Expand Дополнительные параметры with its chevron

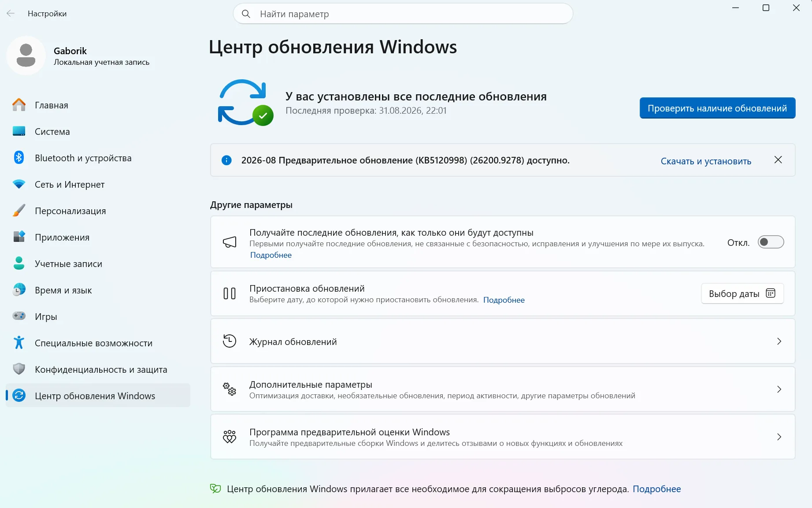coord(779,389)
